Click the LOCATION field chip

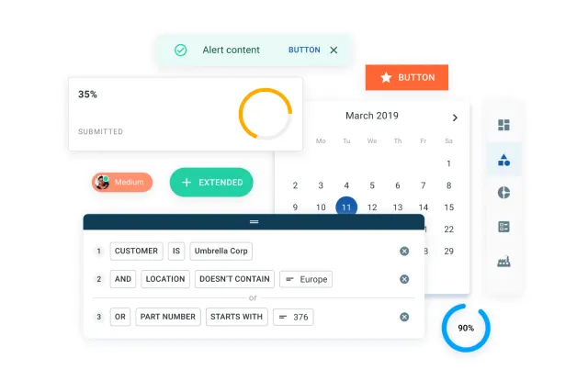tap(165, 279)
